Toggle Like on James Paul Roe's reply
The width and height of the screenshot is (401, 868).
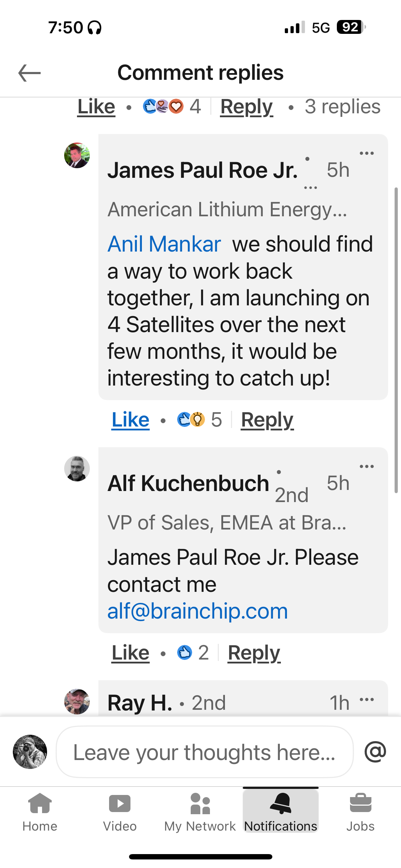click(x=130, y=420)
